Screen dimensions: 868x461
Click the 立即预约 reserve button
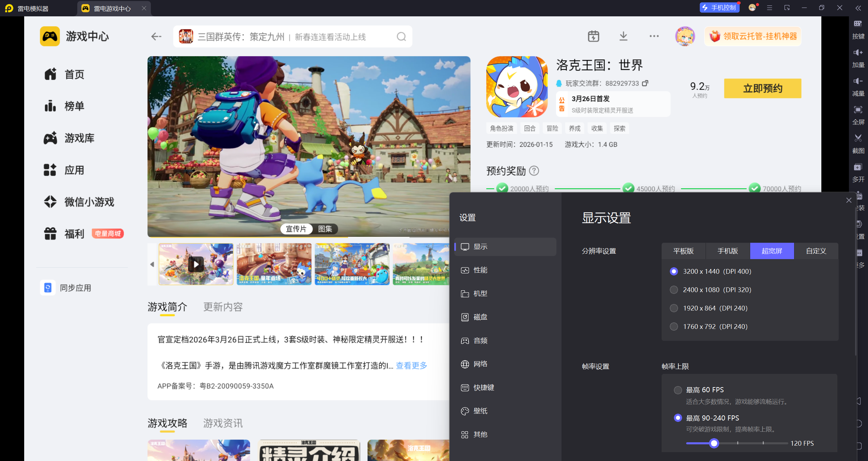click(762, 89)
